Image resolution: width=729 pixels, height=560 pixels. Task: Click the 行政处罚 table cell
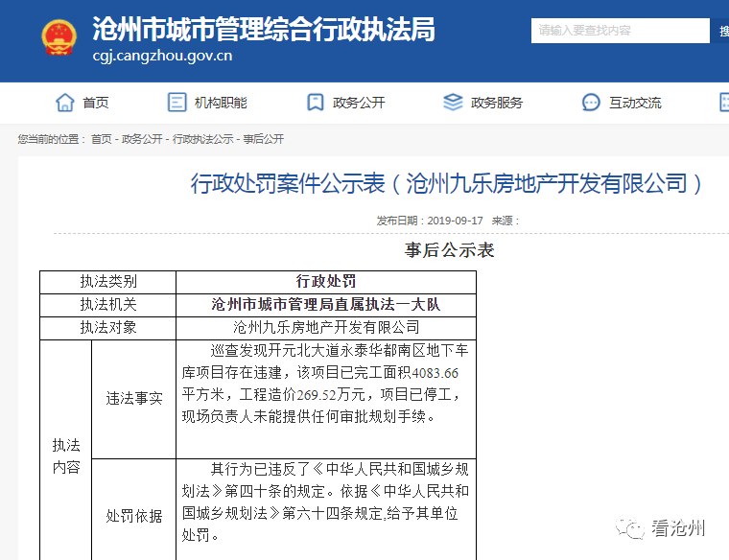click(x=326, y=282)
